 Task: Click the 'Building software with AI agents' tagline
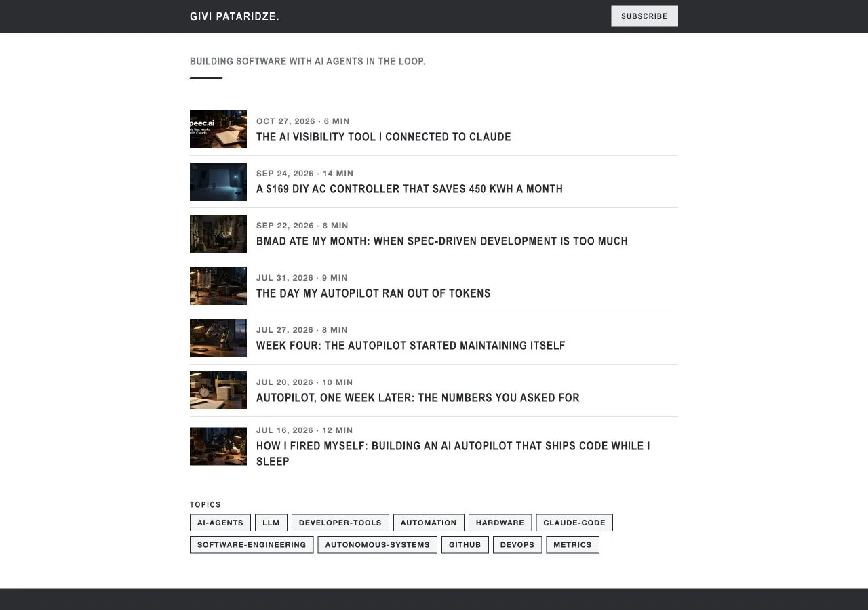(x=308, y=62)
